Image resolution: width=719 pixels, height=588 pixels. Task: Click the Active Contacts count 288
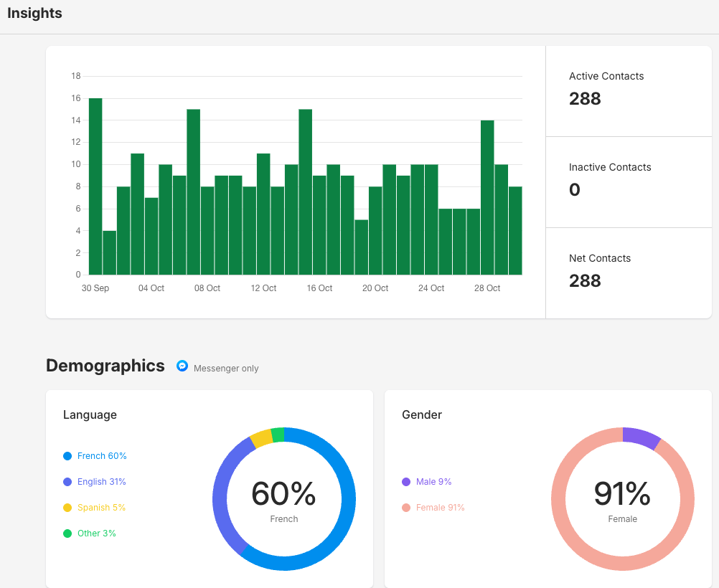[x=585, y=99]
